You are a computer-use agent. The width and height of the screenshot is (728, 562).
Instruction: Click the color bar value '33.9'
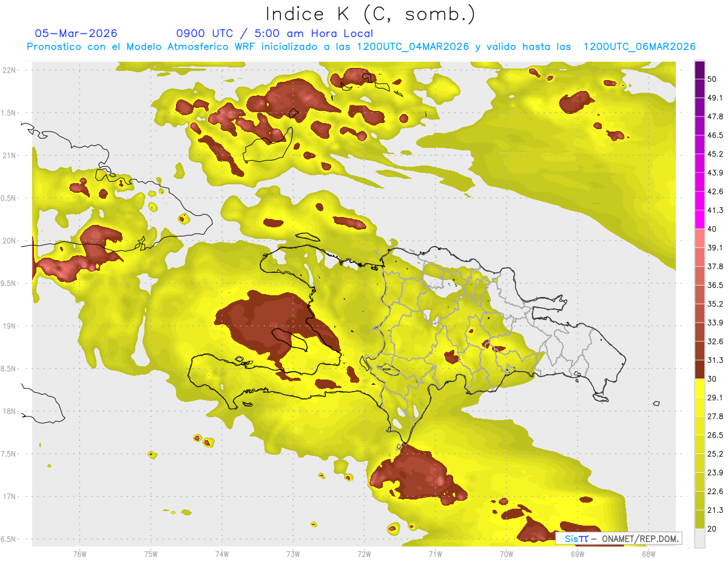pos(715,323)
